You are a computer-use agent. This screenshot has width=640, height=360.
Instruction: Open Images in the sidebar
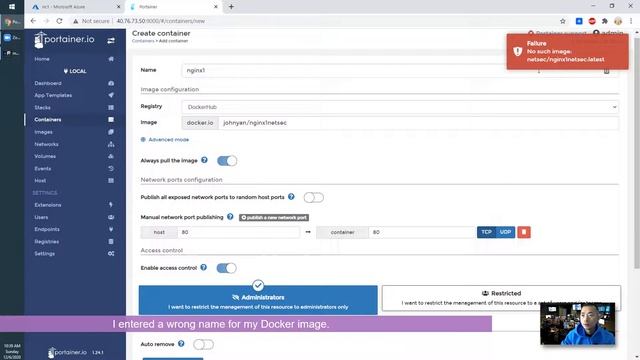(43, 132)
